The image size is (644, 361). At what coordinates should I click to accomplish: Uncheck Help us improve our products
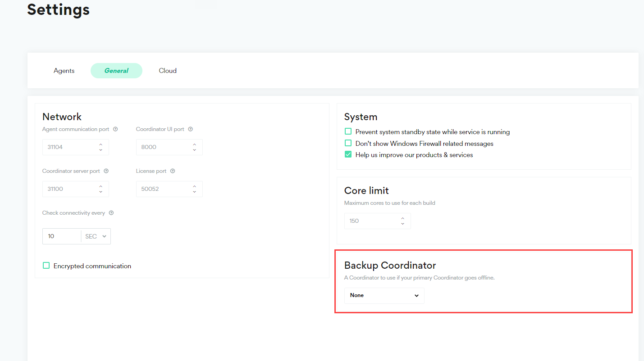click(348, 154)
